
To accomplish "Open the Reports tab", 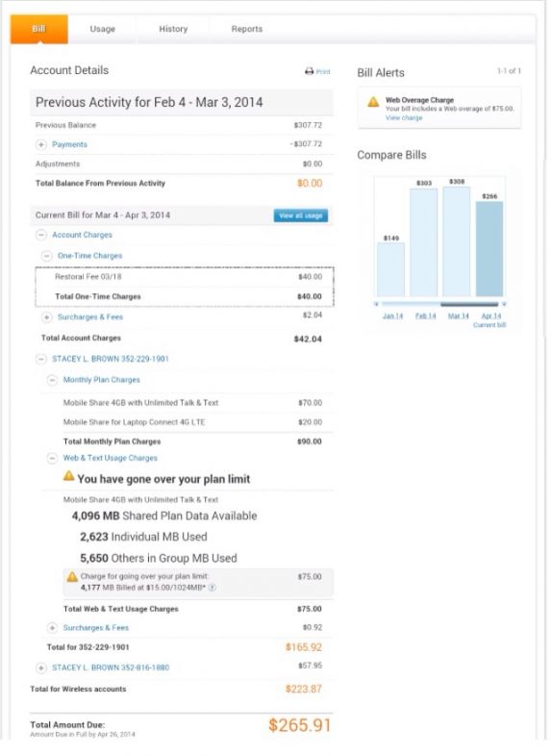I will (247, 29).
